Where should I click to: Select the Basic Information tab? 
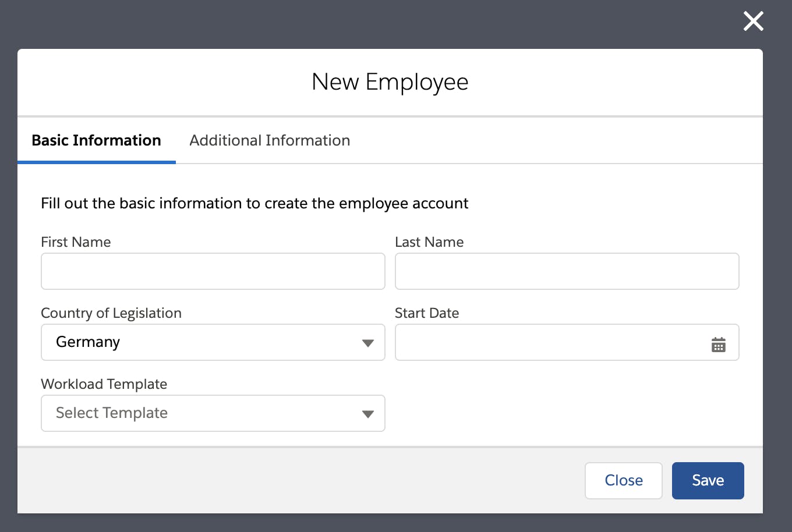[x=96, y=140]
